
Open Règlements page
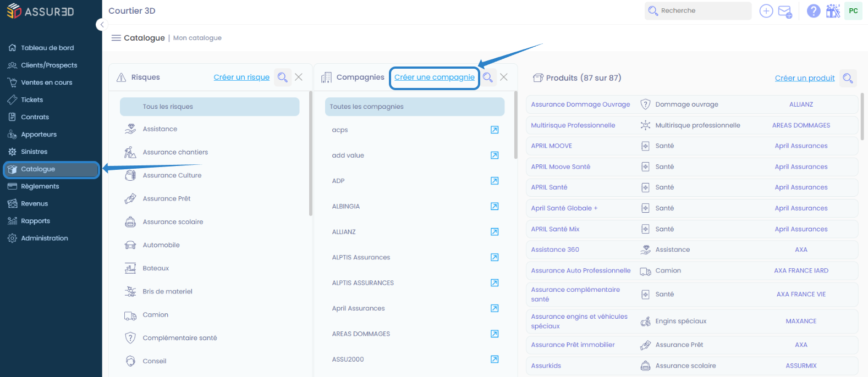pyautogui.click(x=40, y=186)
